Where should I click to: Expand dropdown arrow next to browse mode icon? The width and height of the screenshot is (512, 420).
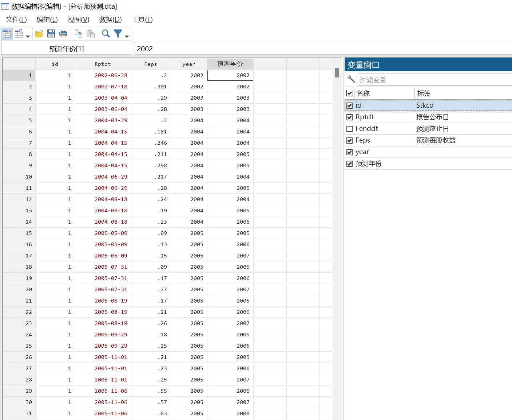click(28, 36)
